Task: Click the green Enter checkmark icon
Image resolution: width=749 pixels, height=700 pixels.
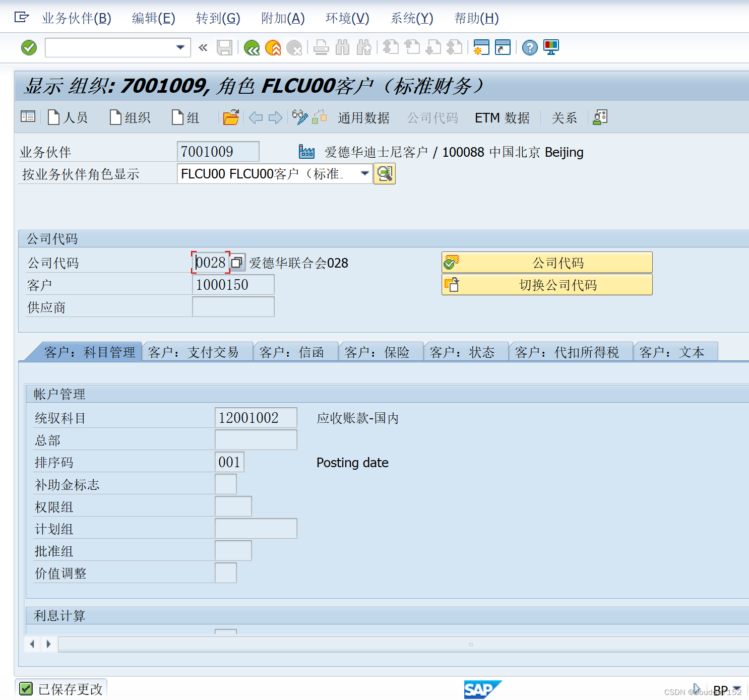Action: click(29, 48)
